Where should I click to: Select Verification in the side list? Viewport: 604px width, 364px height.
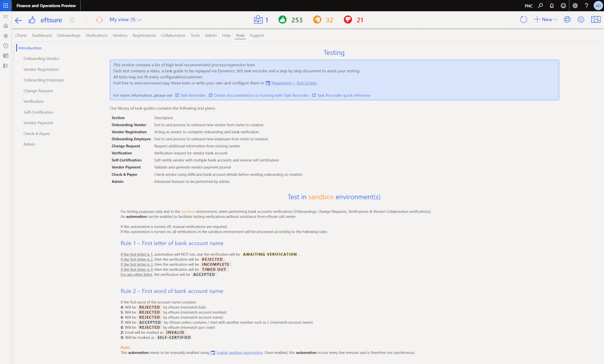(34, 102)
